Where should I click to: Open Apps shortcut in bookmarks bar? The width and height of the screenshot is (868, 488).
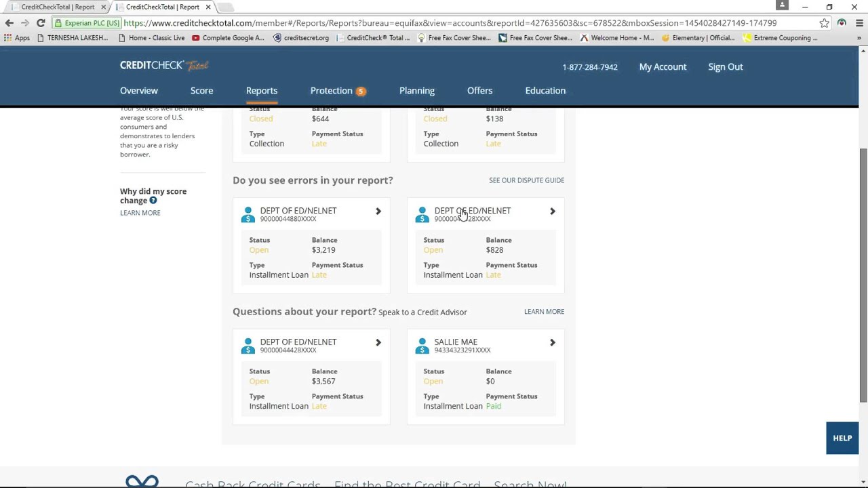tap(17, 38)
